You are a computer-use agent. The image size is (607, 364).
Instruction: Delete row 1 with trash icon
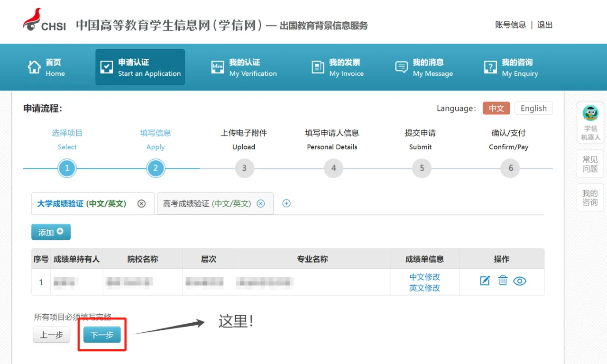pyautogui.click(x=503, y=281)
